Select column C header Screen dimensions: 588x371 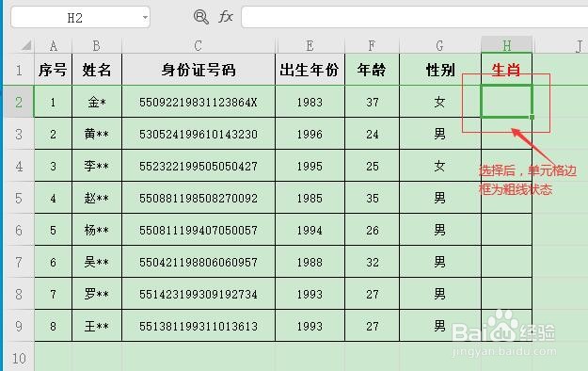[199, 46]
